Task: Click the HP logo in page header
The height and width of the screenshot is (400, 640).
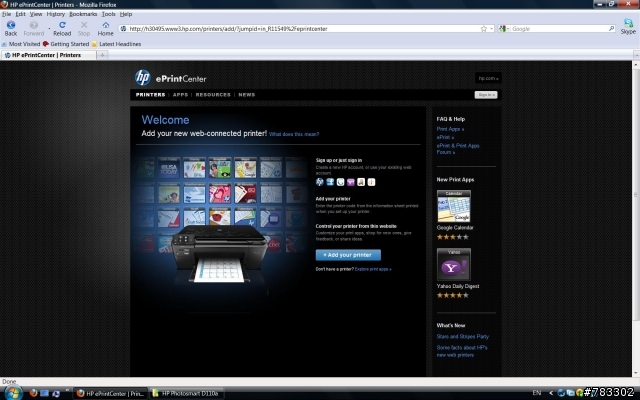Action: point(142,78)
